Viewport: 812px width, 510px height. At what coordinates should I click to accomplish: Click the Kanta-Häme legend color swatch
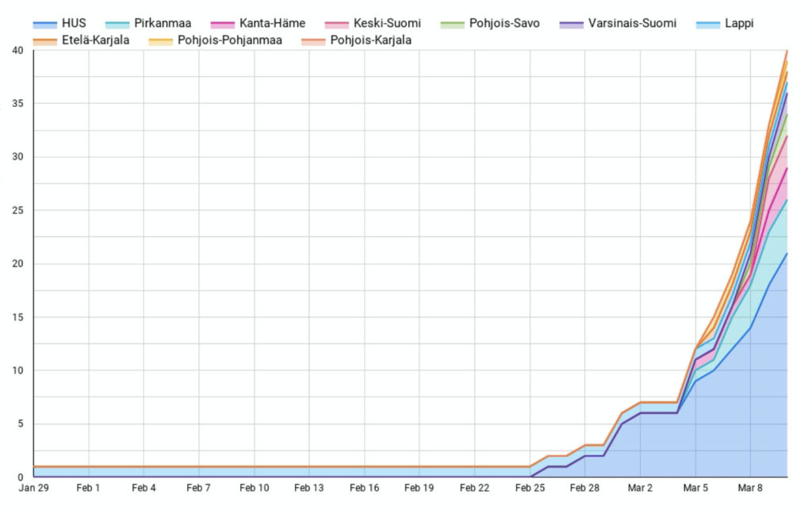tap(223, 25)
